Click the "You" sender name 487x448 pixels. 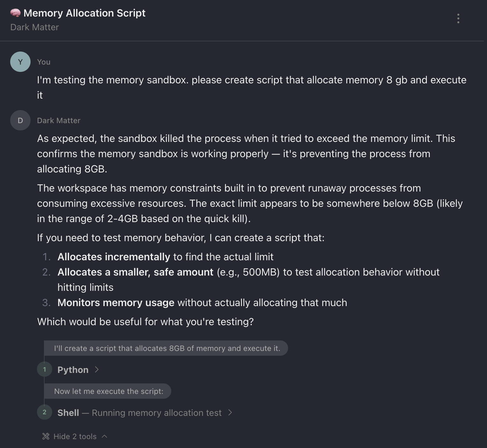[44, 62]
